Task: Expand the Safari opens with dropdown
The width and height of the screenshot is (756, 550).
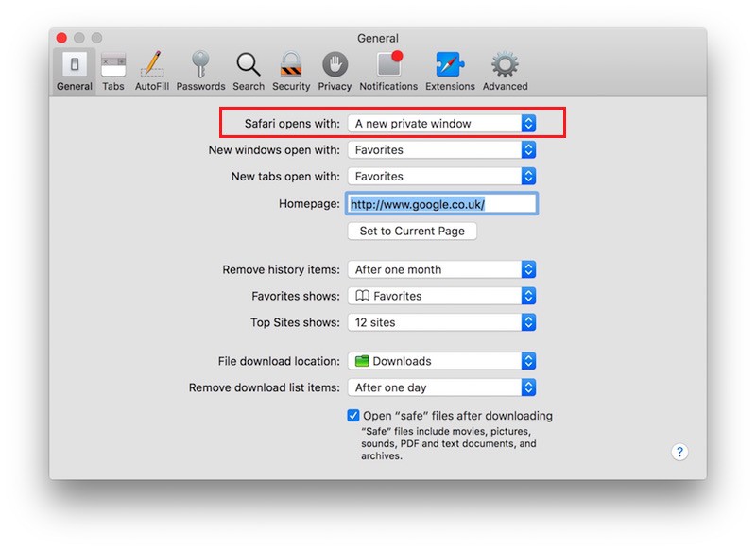Action: click(x=441, y=124)
